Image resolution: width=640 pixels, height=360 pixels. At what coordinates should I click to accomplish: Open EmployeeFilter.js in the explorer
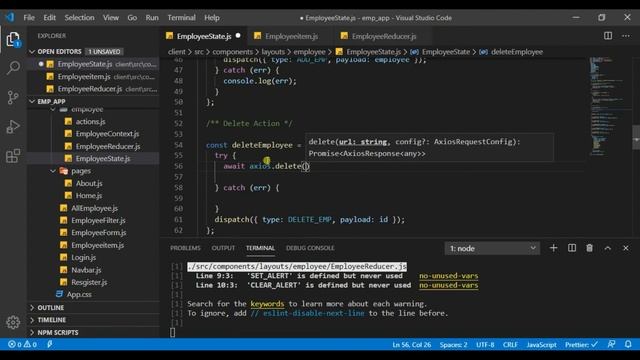pos(98,220)
